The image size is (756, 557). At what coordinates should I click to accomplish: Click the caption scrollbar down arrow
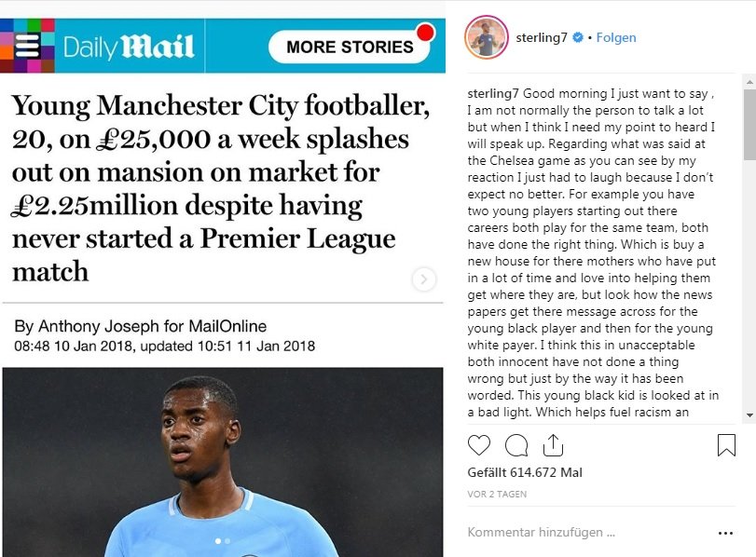[x=749, y=415]
